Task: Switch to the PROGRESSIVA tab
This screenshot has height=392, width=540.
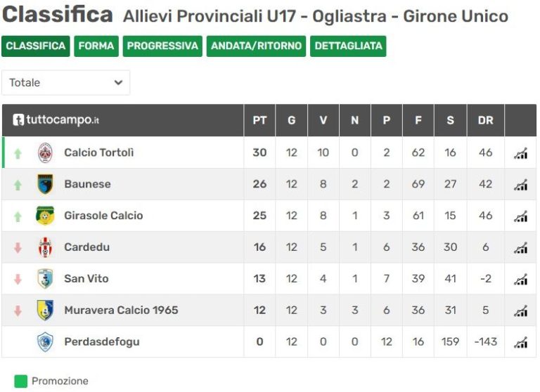Action: [162, 46]
